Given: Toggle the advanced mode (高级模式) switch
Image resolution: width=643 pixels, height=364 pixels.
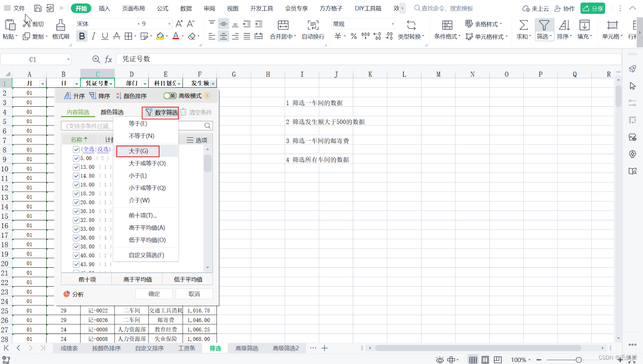Looking at the screenshot, I should tap(170, 96).
